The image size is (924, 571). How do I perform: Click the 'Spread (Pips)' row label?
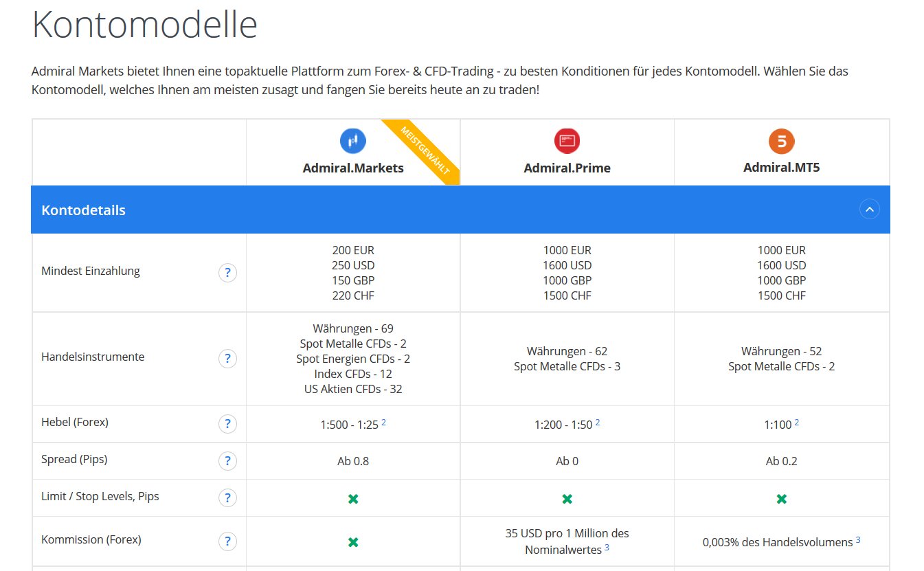click(x=74, y=459)
